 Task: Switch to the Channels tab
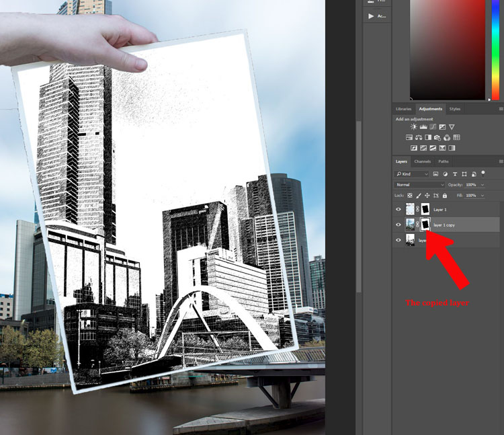pos(423,161)
